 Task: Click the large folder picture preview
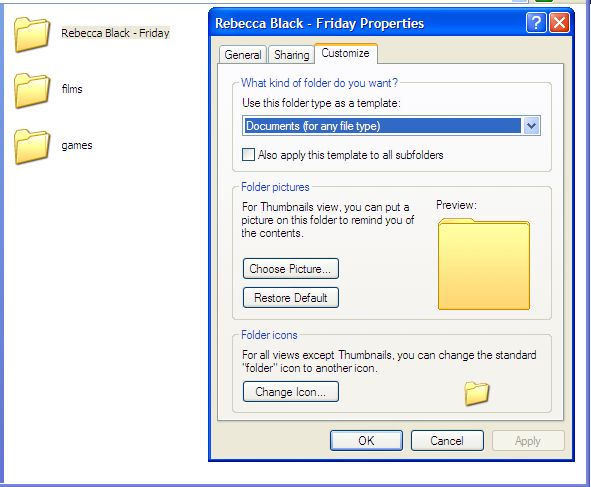484,264
